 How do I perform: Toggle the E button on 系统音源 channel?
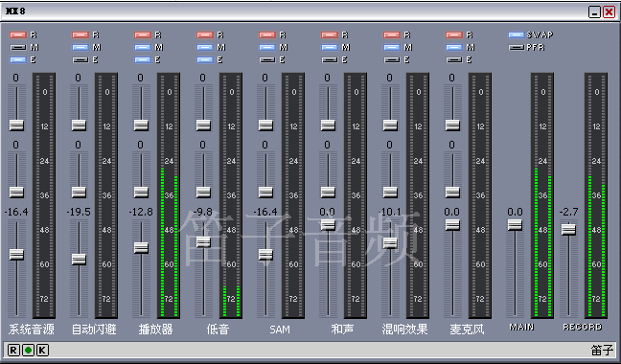point(18,59)
